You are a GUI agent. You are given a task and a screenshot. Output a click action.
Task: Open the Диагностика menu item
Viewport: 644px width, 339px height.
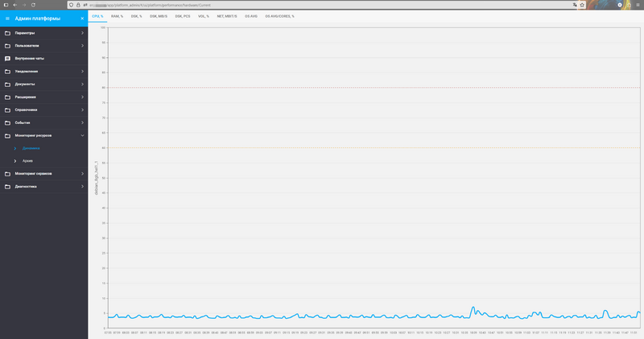31,187
